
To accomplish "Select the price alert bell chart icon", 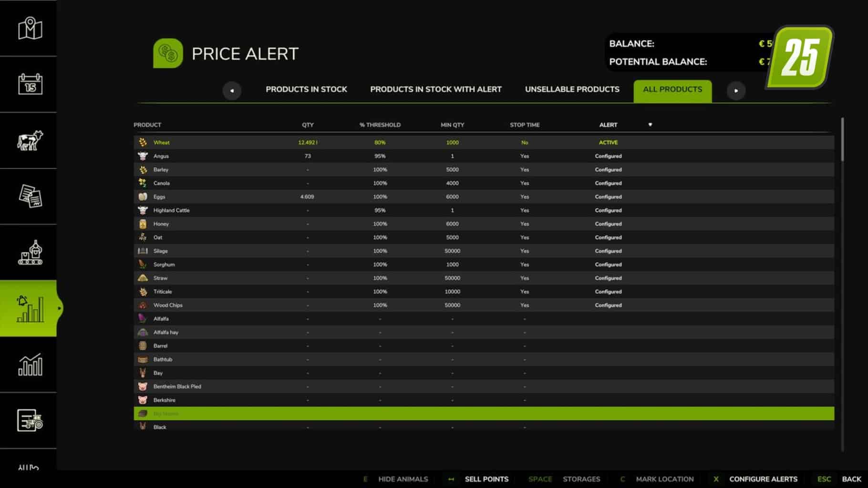I will 30,308.
